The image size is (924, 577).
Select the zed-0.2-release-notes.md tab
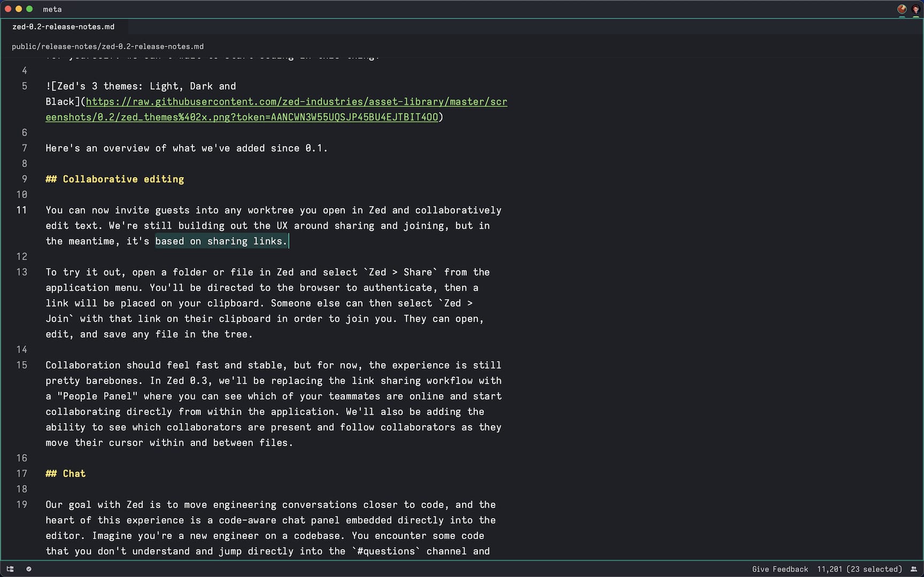64,26
